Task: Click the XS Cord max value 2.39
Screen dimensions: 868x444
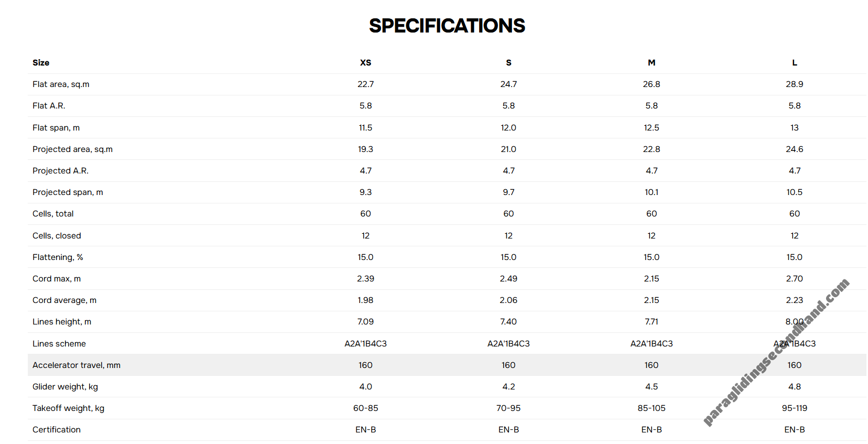Action: point(365,279)
